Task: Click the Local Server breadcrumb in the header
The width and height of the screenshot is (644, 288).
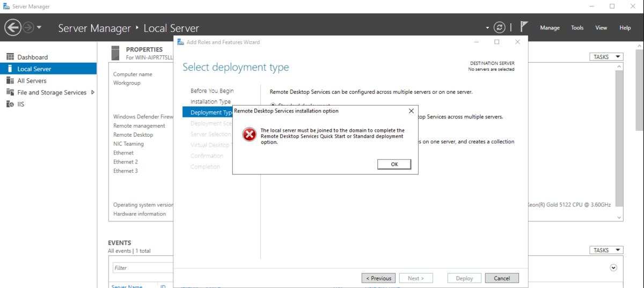Action: [x=171, y=28]
